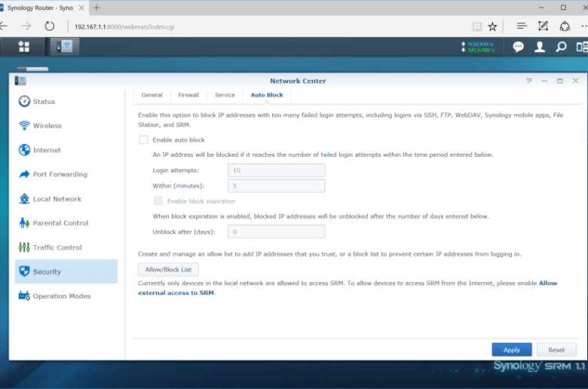Click the Operation Modes router icon

click(24, 296)
